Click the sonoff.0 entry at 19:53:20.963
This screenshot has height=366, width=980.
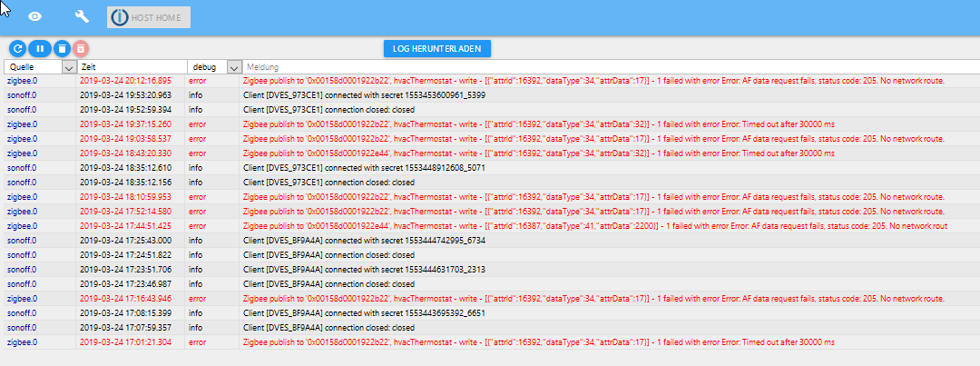[22, 95]
